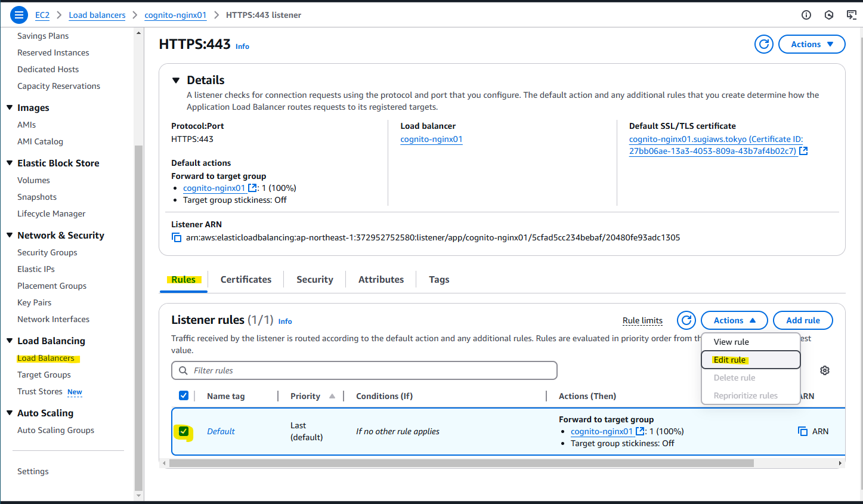Viewport: 863px width, 504px height.
Task: Refresh the Listener rules list
Action: (686, 320)
